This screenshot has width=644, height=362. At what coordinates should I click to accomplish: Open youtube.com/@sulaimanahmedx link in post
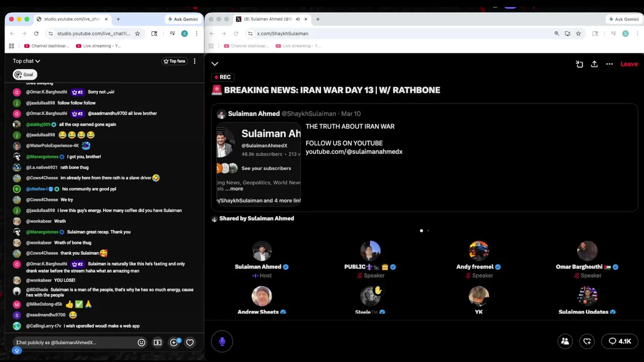(354, 151)
